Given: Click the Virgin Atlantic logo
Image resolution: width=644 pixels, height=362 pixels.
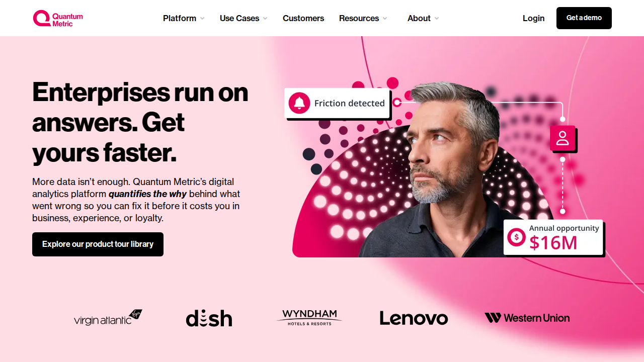Looking at the screenshot, I should coord(108,318).
